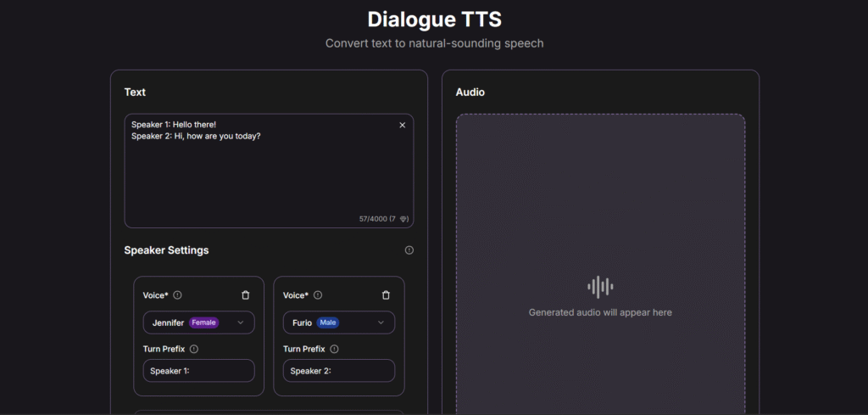
Task: Click inside the dialogue text area
Action: click(269, 171)
